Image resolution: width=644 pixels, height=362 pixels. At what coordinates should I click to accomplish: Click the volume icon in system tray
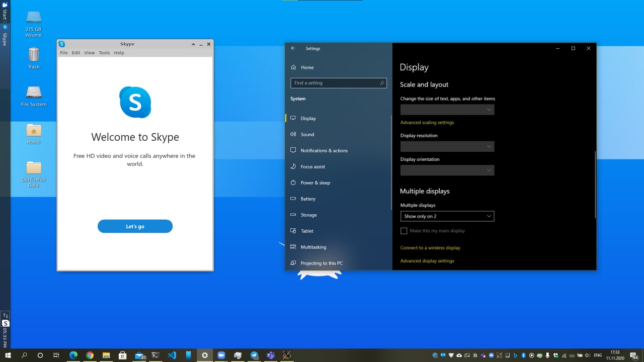(587, 355)
